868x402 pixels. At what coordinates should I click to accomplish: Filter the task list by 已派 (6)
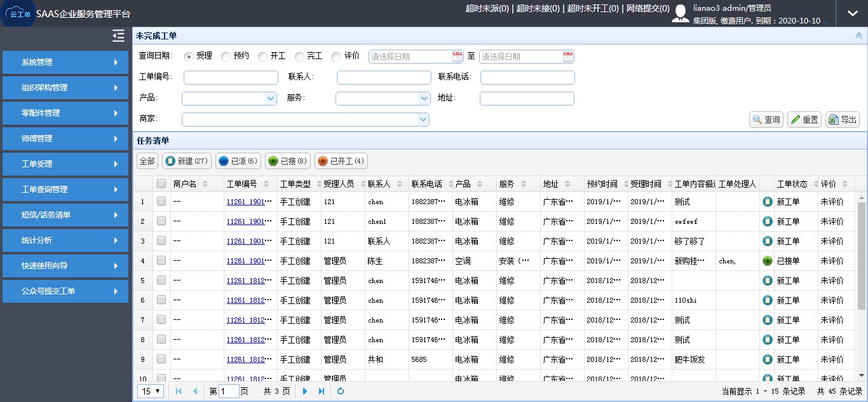point(238,162)
